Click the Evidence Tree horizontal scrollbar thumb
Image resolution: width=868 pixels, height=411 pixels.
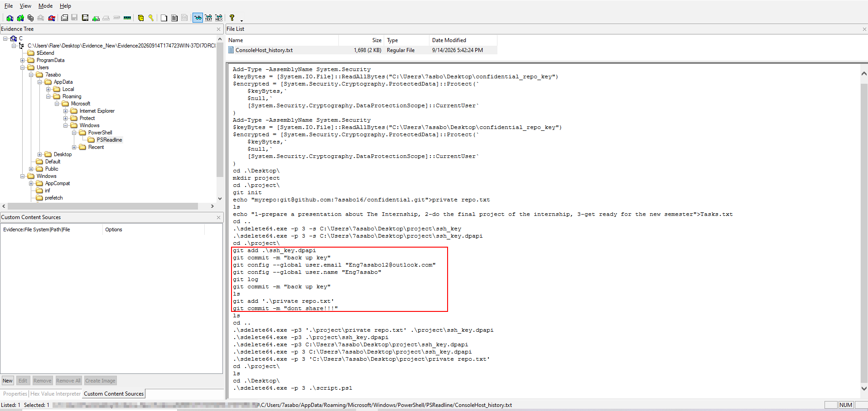click(103, 206)
